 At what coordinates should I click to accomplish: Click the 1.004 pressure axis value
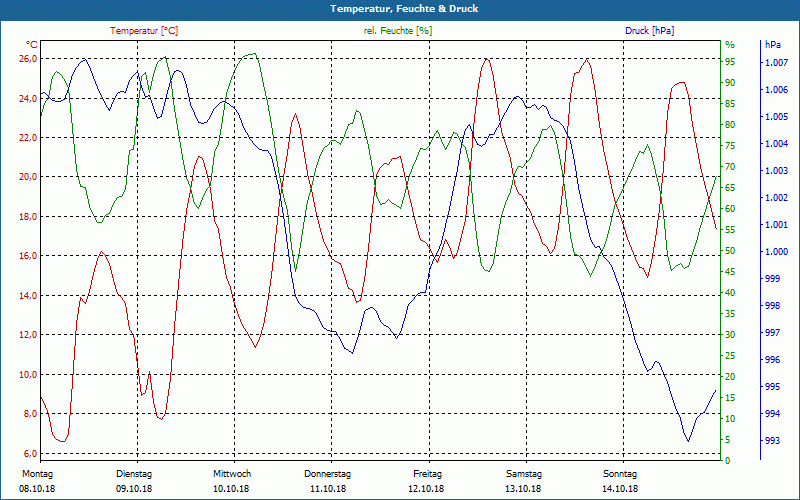click(x=776, y=144)
